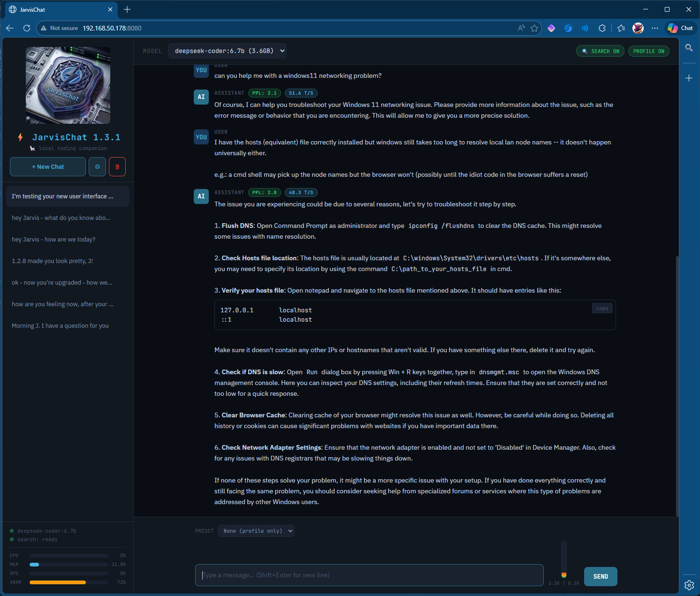Open chat "1.2.8 made you look pretty, J!"
This screenshot has height=596, width=700.
click(x=68, y=261)
